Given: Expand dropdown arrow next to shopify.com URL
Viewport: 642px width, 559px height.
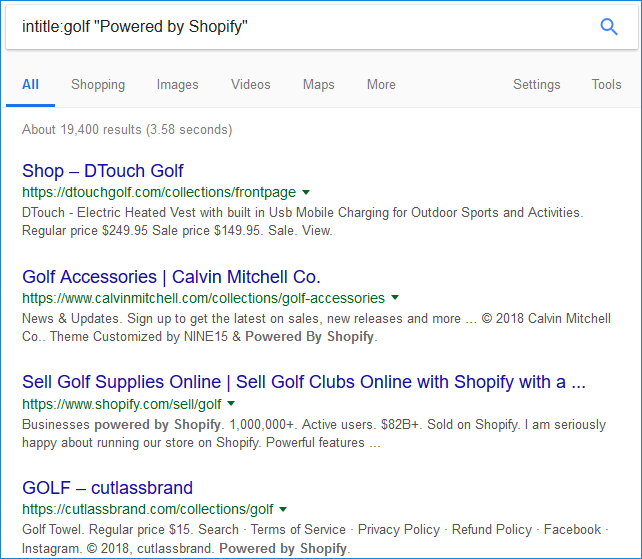Looking at the screenshot, I should point(231,403).
